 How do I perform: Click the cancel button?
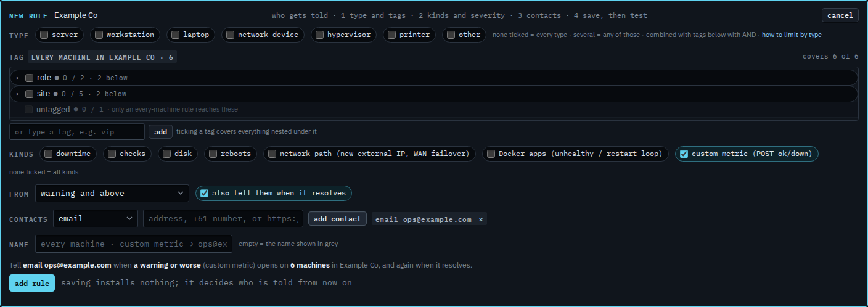840,15
